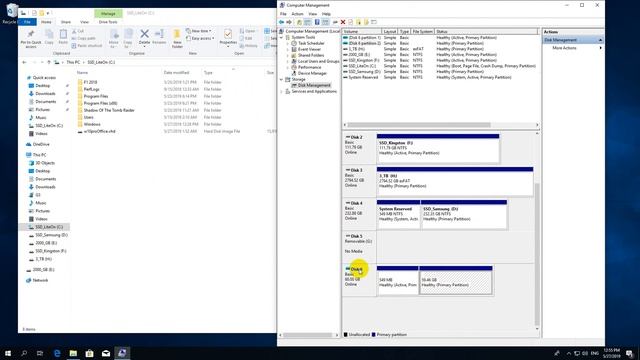Click blue help icon in Management toolbar
This screenshot has height=360, width=640.
click(317, 22)
